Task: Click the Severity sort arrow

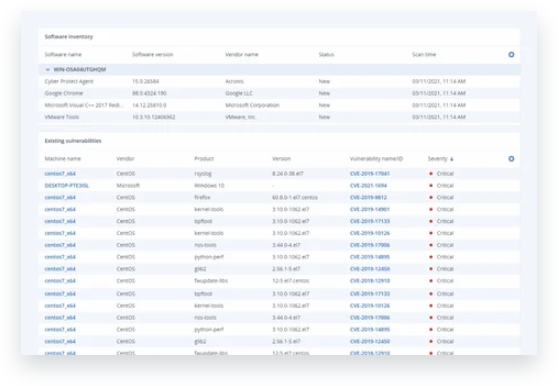Action: [x=452, y=159]
